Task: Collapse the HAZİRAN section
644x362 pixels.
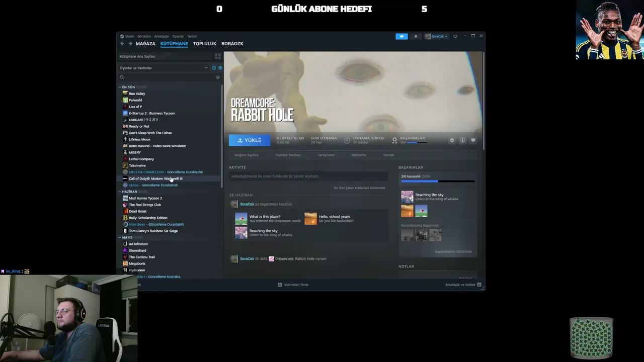Action: [120, 192]
